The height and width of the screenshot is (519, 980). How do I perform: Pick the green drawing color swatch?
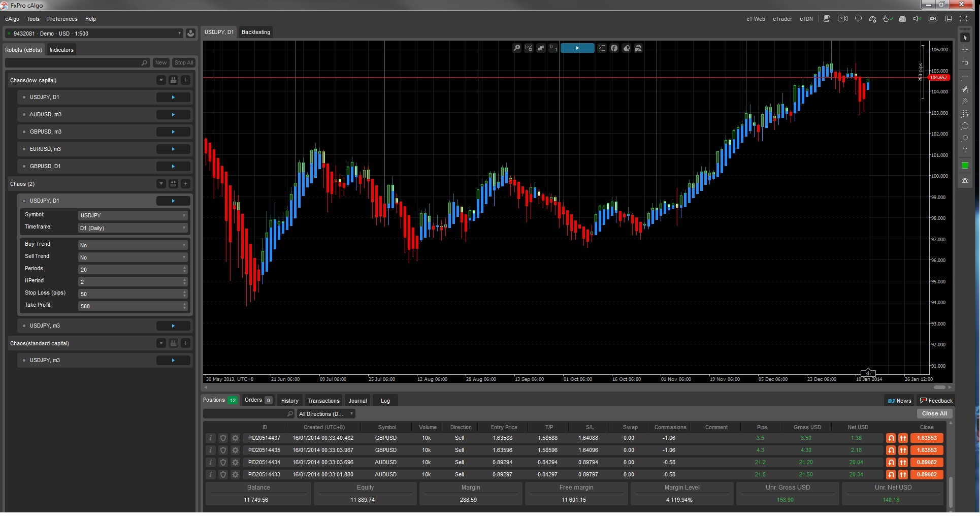point(965,166)
